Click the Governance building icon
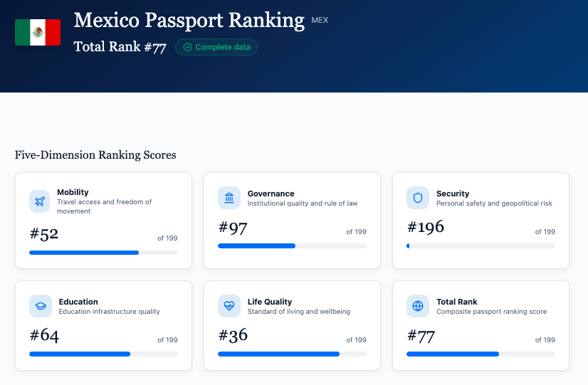Image resolution: width=588 pixels, height=385 pixels. coord(229,199)
